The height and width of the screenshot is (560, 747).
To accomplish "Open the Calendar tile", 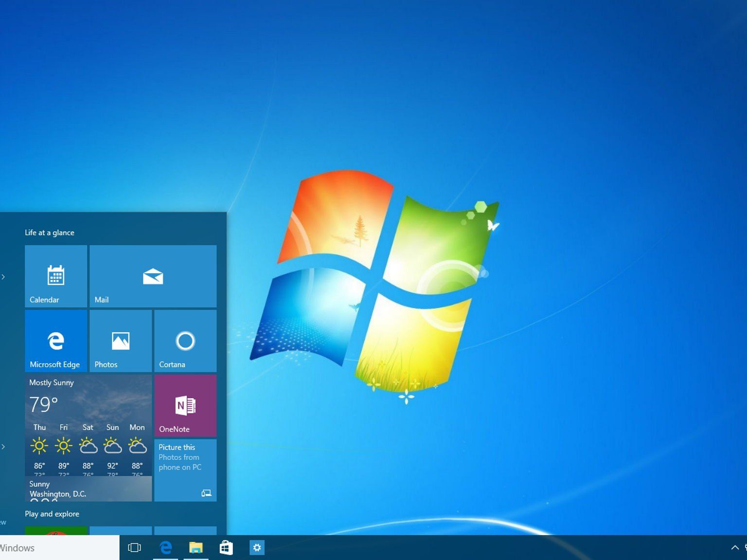I will pos(55,276).
